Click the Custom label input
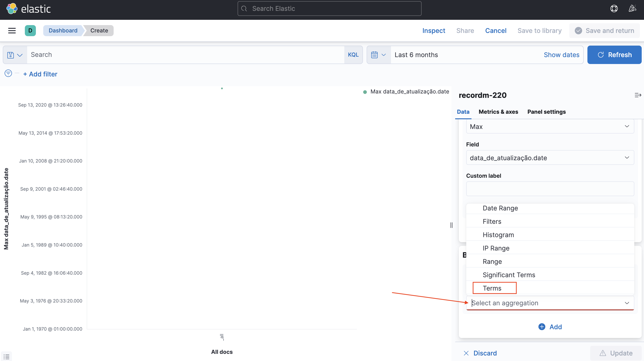Screen dimensions: 644x361 coord(550,189)
